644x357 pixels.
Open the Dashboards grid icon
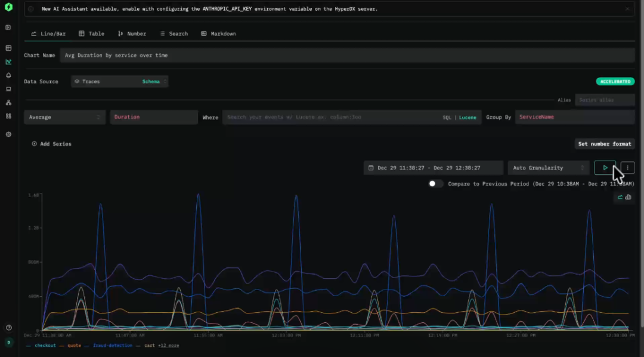pyautogui.click(x=8, y=116)
